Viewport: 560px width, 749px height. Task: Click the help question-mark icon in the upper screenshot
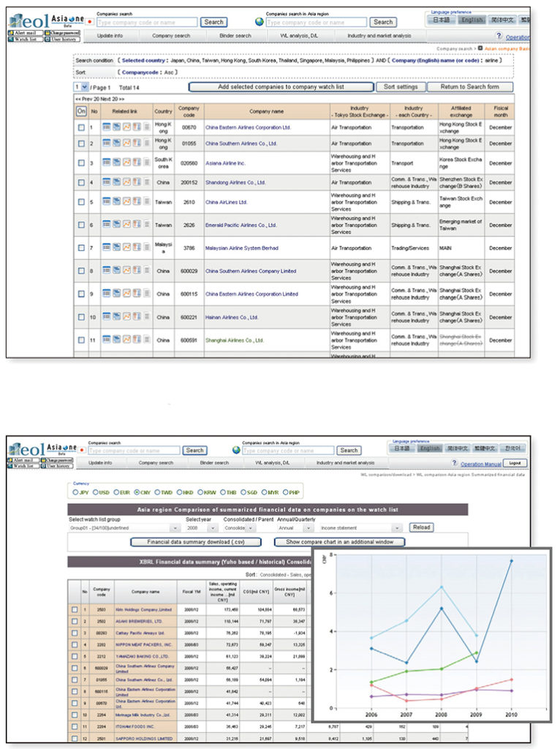click(x=499, y=36)
